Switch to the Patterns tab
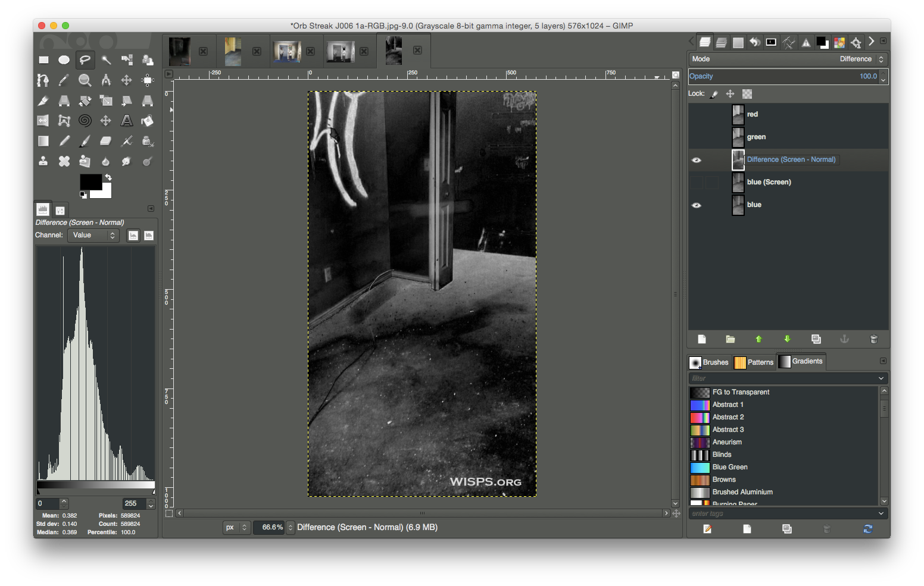The height and width of the screenshot is (586, 924). pyautogui.click(x=754, y=362)
